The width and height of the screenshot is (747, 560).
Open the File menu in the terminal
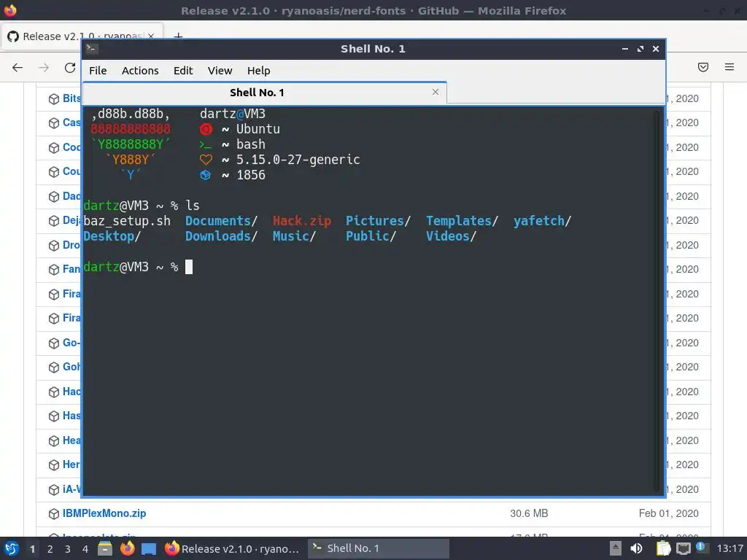(x=98, y=71)
